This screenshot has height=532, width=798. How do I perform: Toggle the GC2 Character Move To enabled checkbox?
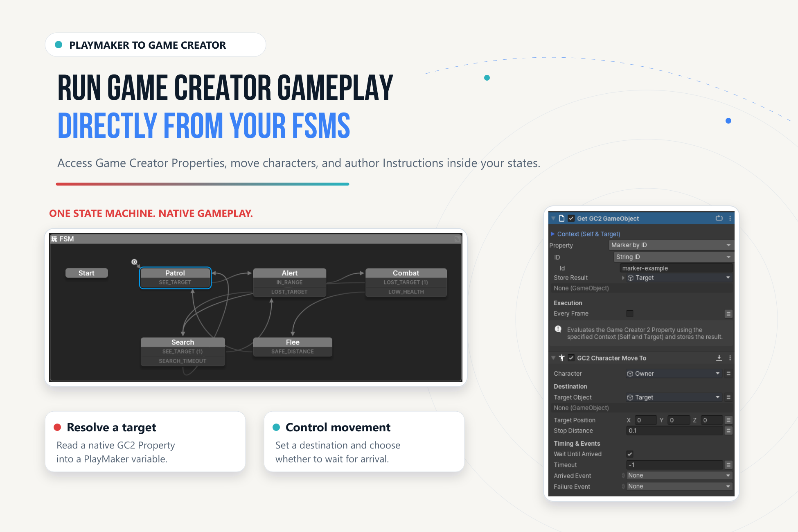tap(571, 358)
